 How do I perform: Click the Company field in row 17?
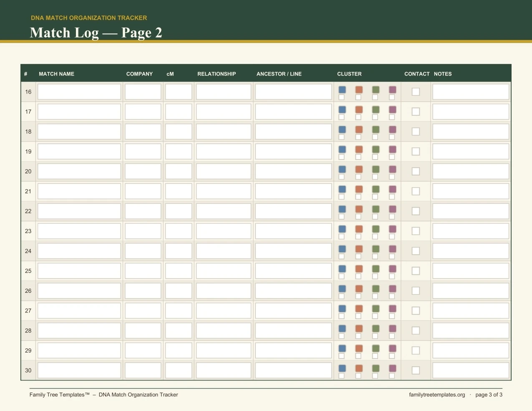click(143, 112)
